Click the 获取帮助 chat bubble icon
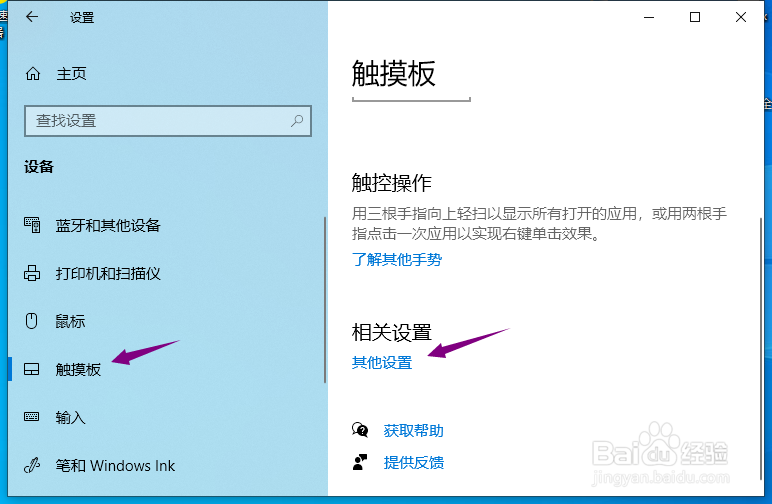The width and height of the screenshot is (772, 504). pos(360,430)
